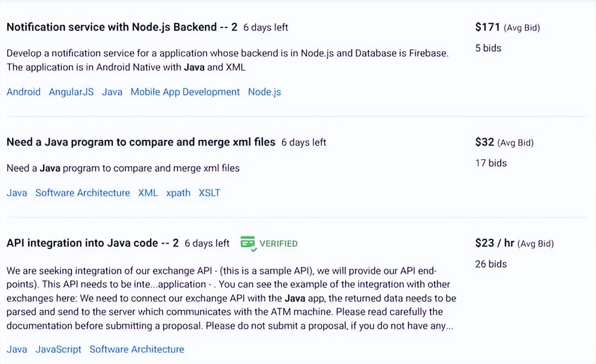
Task: Click the Mobile App Development tag
Action: coord(185,92)
